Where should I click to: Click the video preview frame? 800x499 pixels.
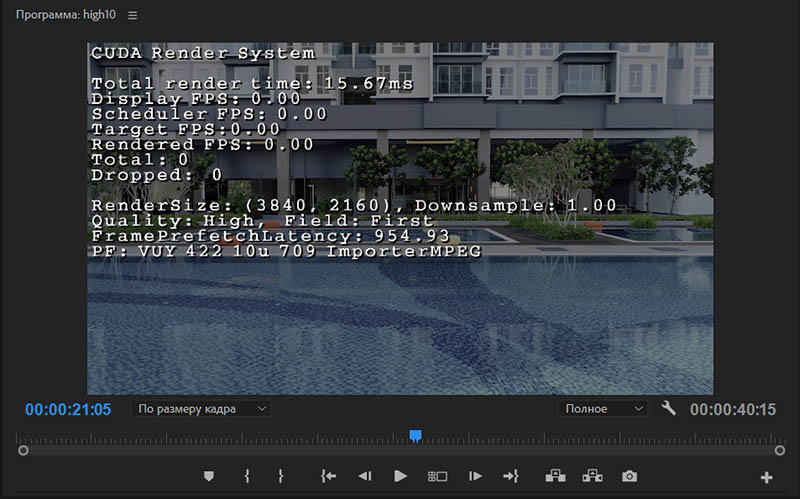pyautogui.click(x=401, y=219)
